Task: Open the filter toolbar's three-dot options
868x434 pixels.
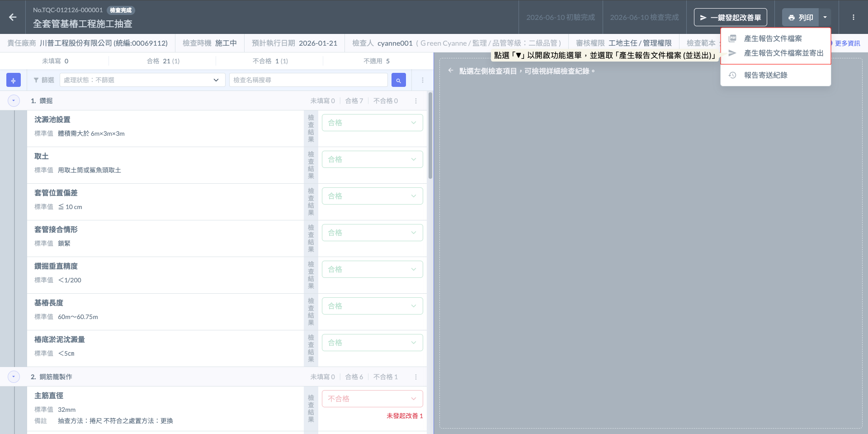Action: tap(423, 80)
